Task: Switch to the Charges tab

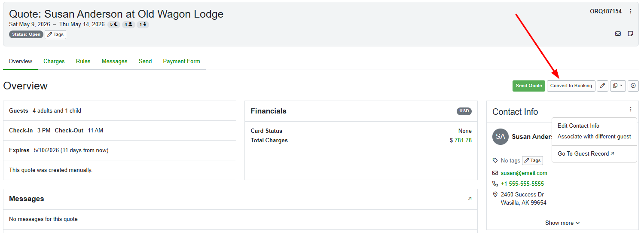Action: 54,61
